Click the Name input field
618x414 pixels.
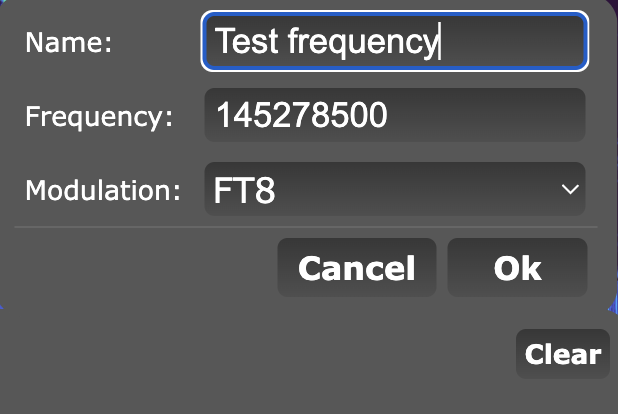(394, 42)
